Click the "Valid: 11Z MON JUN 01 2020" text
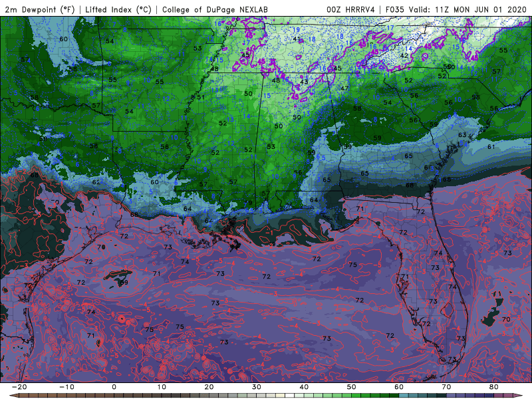 (x=467, y=9)
